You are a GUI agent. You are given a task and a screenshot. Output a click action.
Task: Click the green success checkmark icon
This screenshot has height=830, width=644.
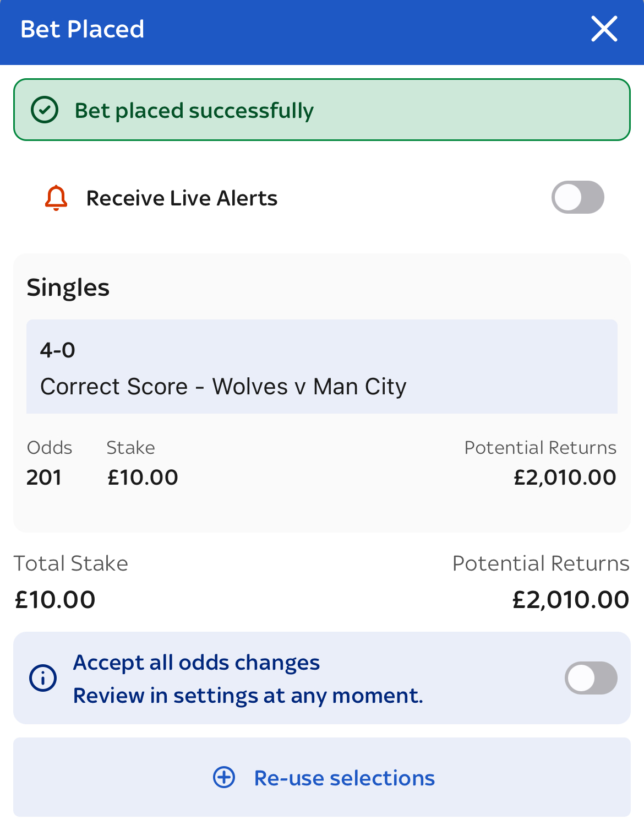tap(45, 110)
